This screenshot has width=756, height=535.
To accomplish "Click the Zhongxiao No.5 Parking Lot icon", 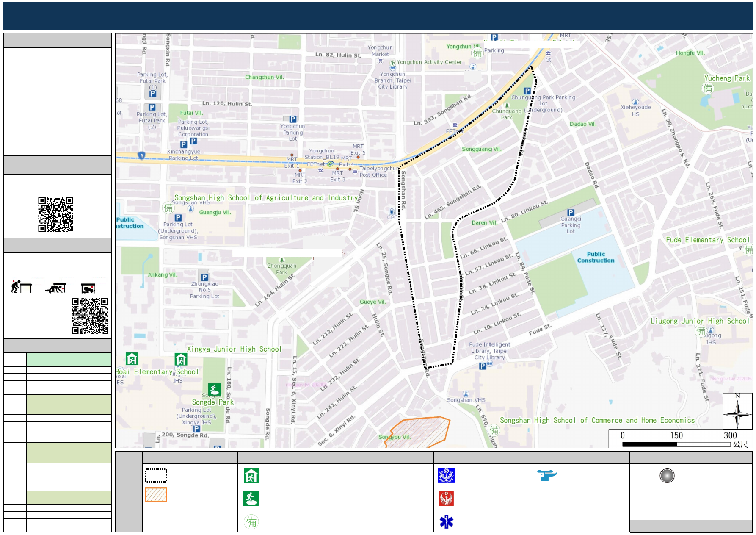I will [204, 277].
